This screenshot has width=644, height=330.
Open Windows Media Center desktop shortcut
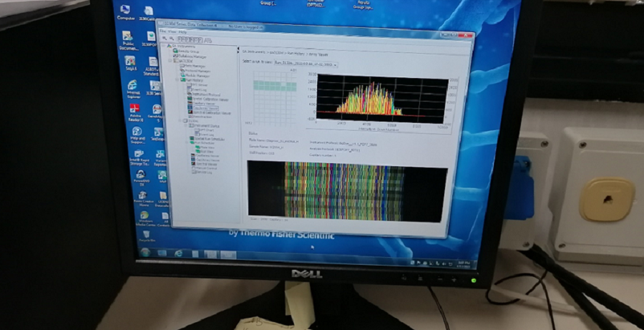coord(145,215)
